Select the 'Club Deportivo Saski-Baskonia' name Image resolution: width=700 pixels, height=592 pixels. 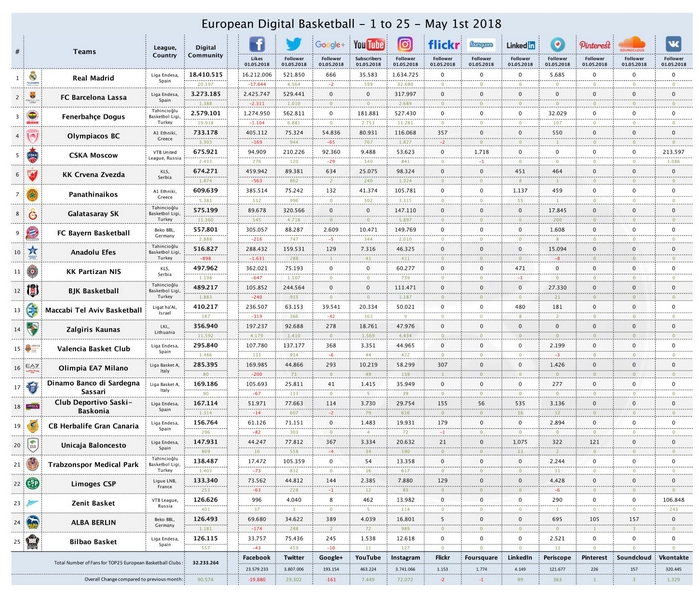click(93, 406)
